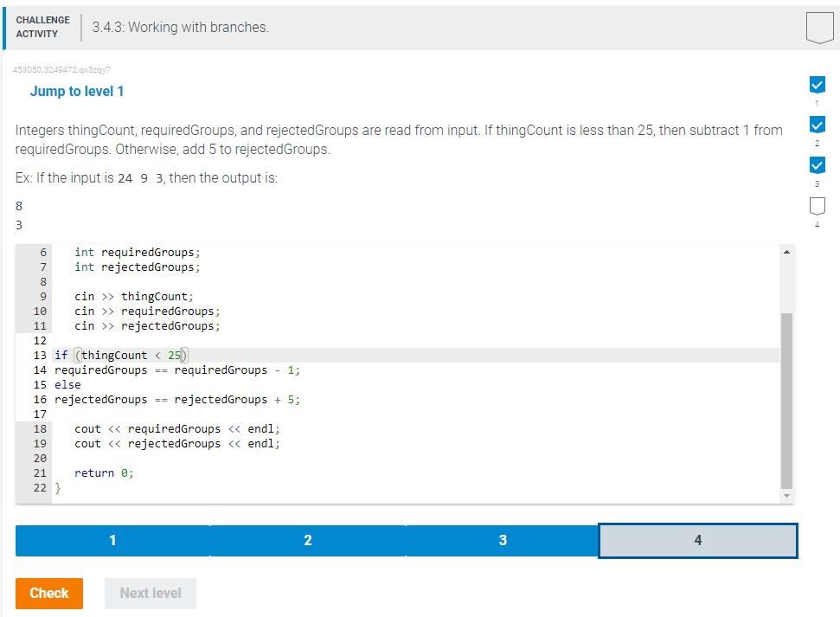This screenshot has width=840, height=617.
Task: Click the shield icon in the top right corner
Action: (x=817, y=26)
